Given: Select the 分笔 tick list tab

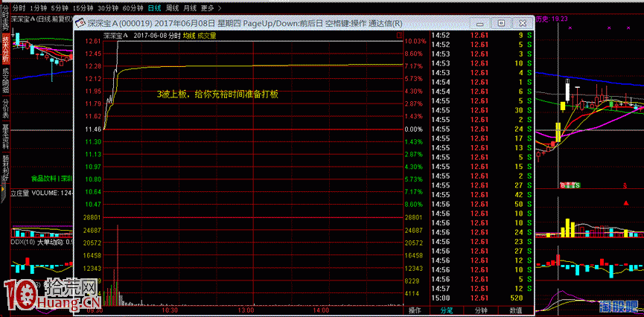Looking at the screenshot, I should [x=446, y=310].
